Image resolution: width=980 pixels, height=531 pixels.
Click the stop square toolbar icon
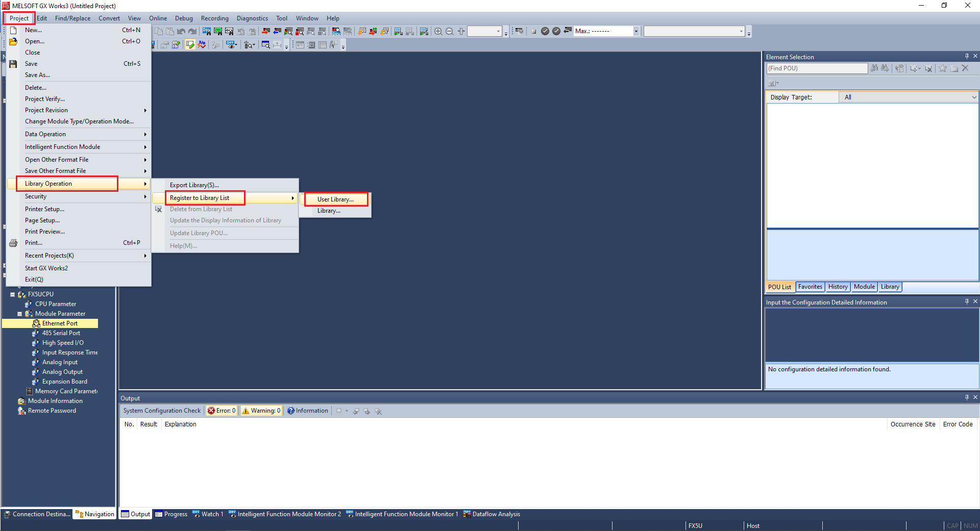[533, 31]
